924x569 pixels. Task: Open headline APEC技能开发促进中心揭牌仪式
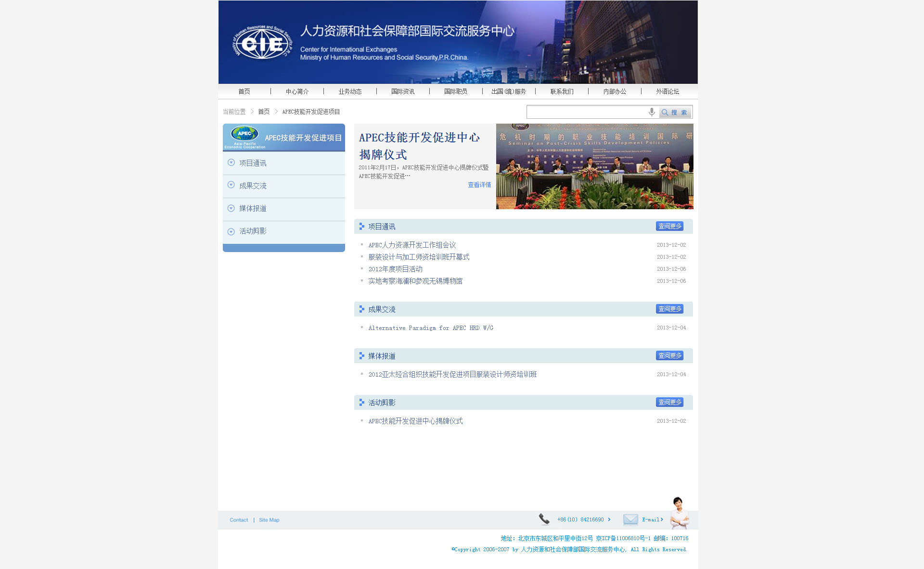[x=420, y=146]
